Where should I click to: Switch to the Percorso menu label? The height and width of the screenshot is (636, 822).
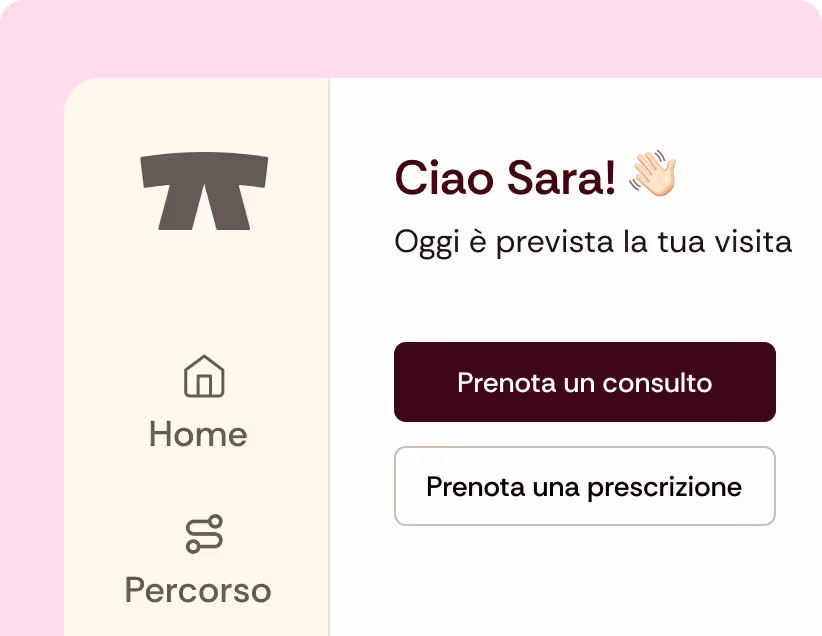[198, 591]
